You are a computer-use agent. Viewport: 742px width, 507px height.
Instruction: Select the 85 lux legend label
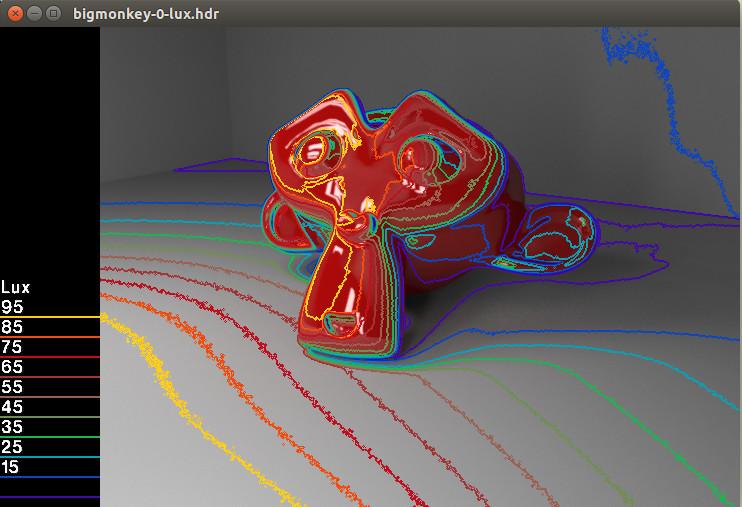coord(12,327)
